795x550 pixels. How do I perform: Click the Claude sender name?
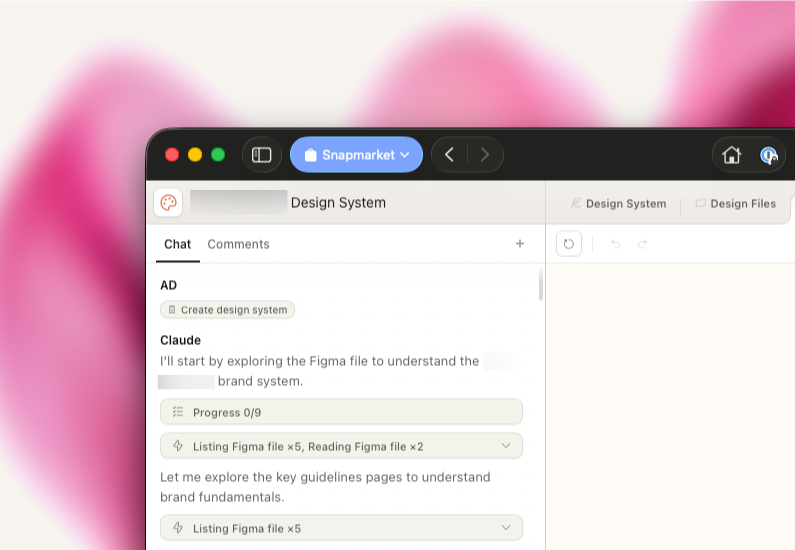(x=180, y=340)
